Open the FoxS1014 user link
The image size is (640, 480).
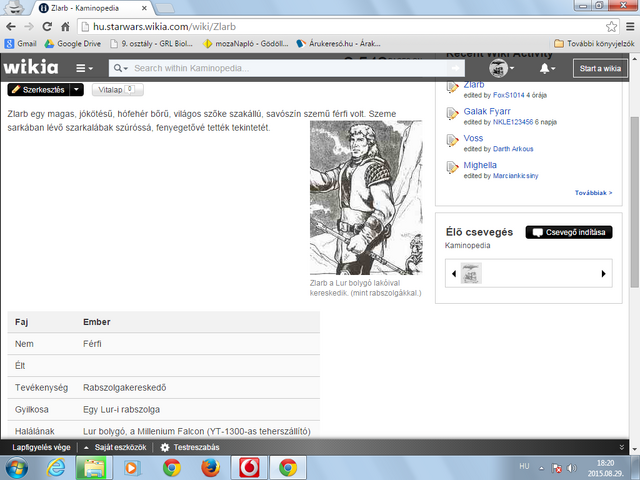click(508, 95)
